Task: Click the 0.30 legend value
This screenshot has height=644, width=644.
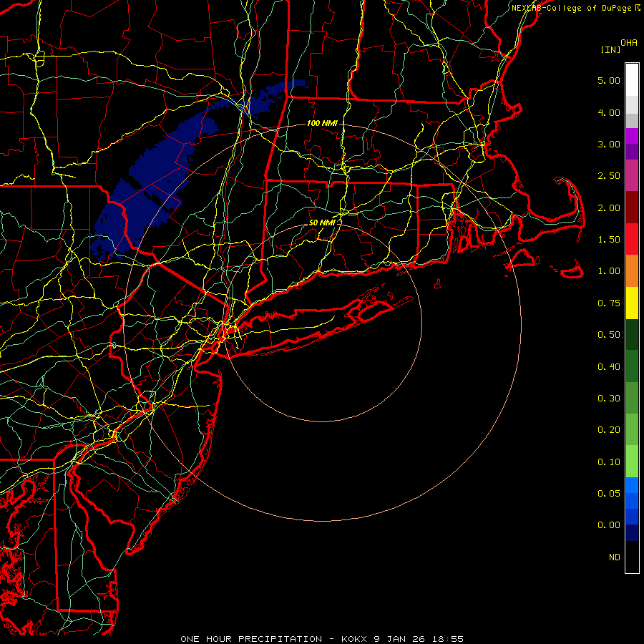Action: coord(609,399)
